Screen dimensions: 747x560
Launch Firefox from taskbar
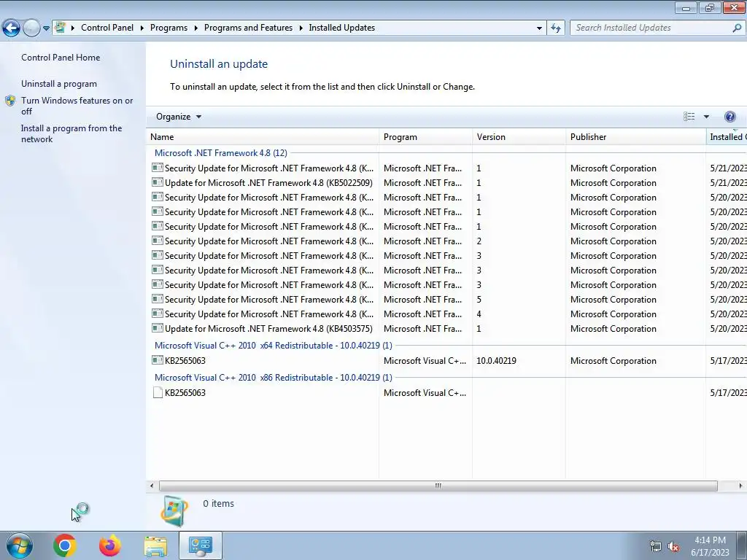click(109, 545)
